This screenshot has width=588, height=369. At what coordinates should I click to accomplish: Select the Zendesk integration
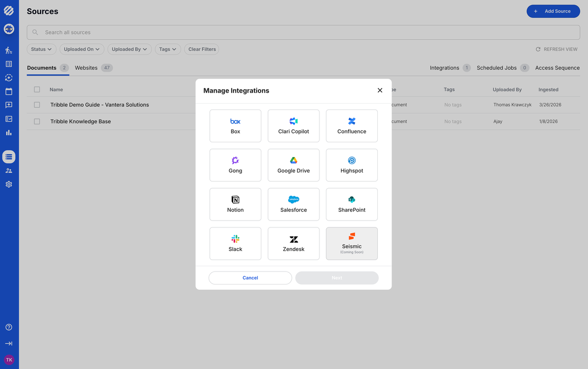pos(294,244)
